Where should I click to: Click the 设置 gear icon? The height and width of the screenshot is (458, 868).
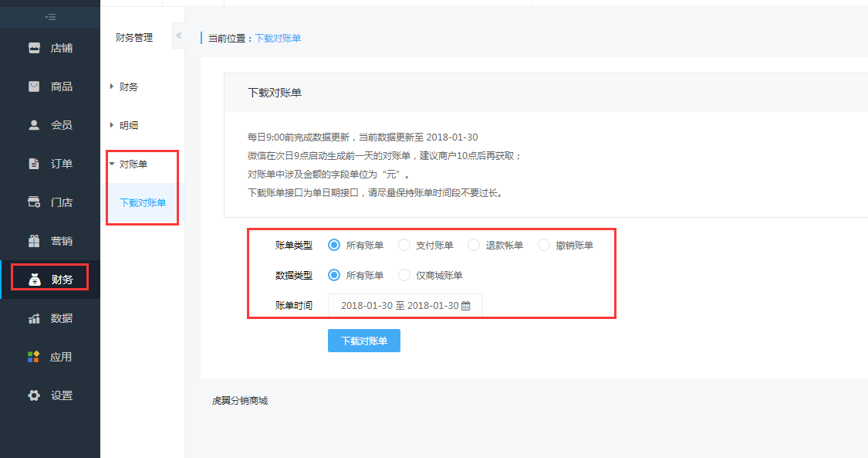click(34, 395)
